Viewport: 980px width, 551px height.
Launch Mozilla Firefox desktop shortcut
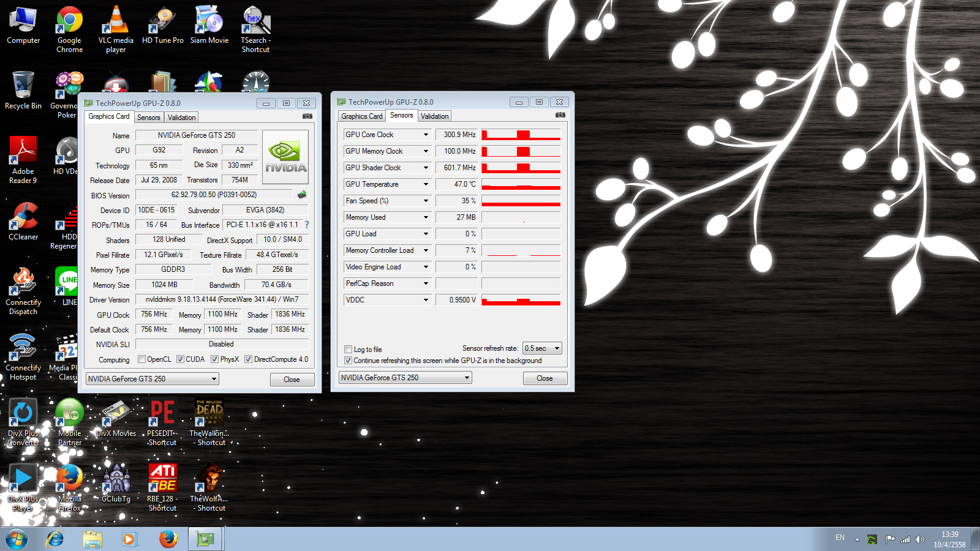[x=70, y=488]
